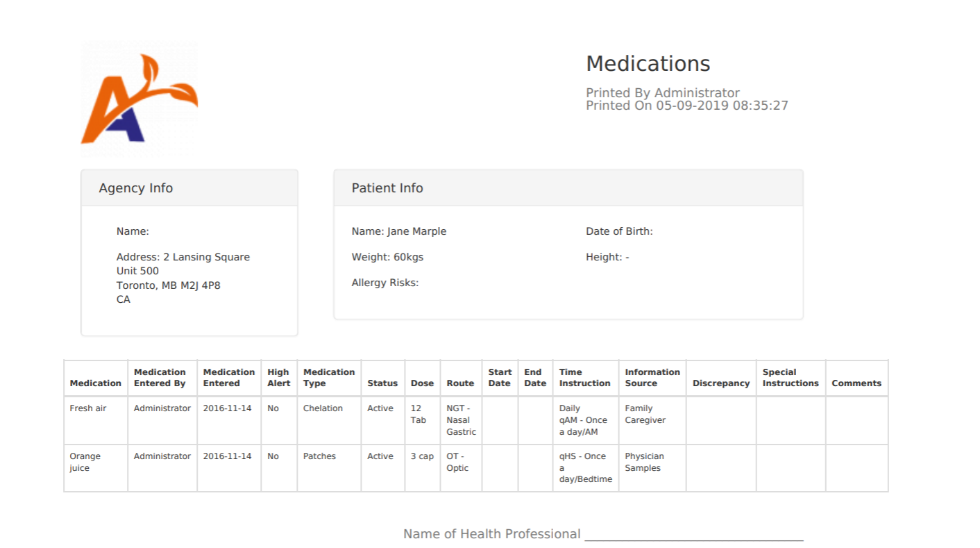Click the Special Instructions column header
Screen dimensions: 980x548
tap(790, 378)
